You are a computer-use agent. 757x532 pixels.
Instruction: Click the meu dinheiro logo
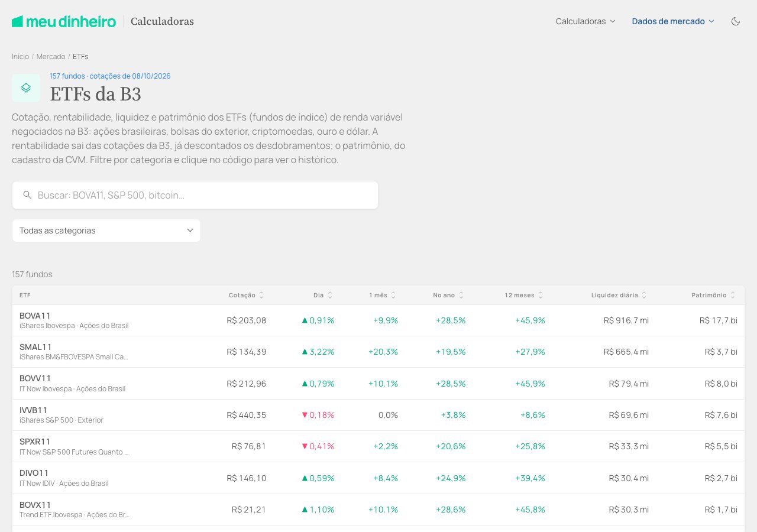click(64, 21)
